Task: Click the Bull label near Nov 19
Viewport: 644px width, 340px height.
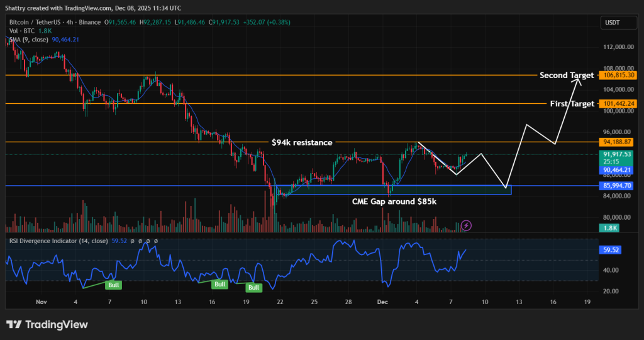Action: click(x=253, y=288)
